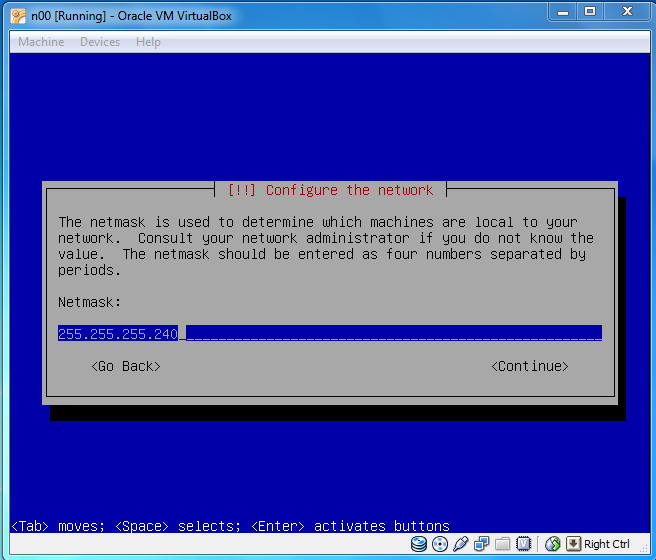The height and width of the screenshot is (560, 656).
Task: Click the window resize grip corner
Action: click(x=643, y=549)
